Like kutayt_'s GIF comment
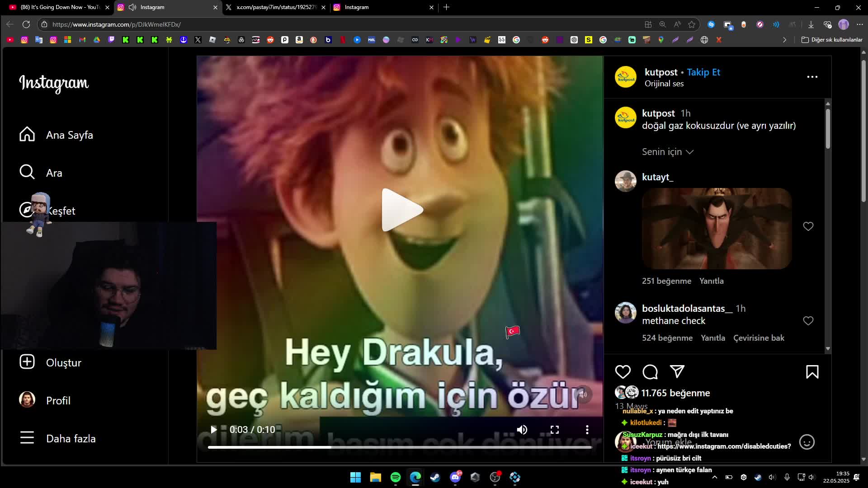Image resolution: width=868 pixels, height=488 pixels. 808,226
